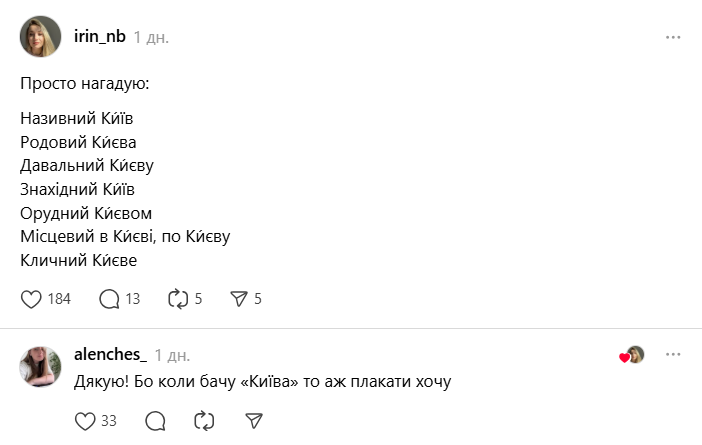
Task: Like the irin_nb post with heart icon
Action: click(32, 298)
